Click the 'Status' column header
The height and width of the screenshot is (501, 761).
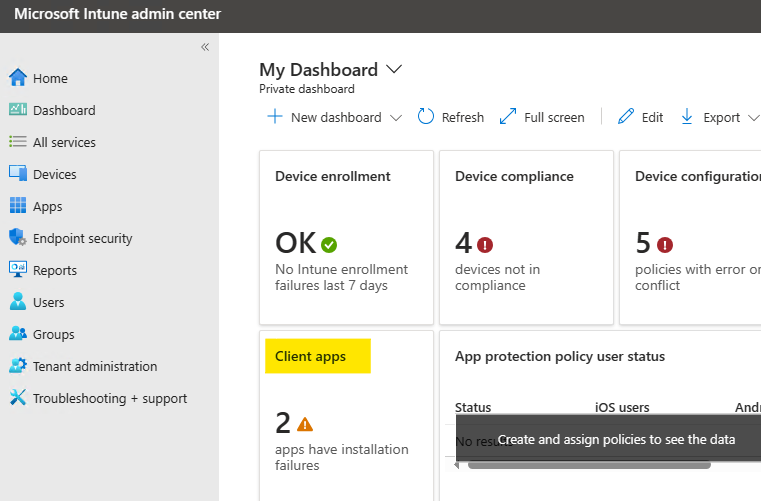[x=473, y=407]
